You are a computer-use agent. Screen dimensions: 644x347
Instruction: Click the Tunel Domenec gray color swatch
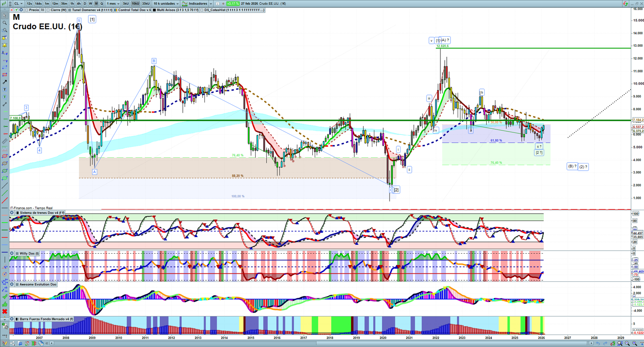tap(70, 10)
